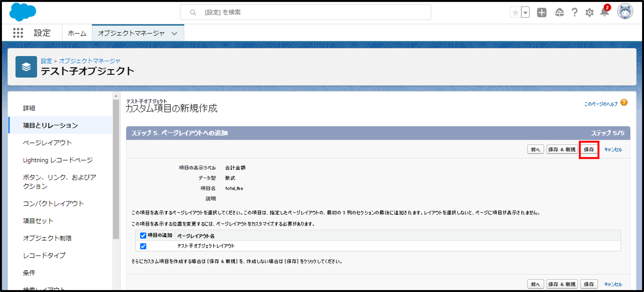644x292 pixels.
Task: Uncheck the テスト子オブジェクトレイアウト checkbox
Action: (x=143, y=246)
